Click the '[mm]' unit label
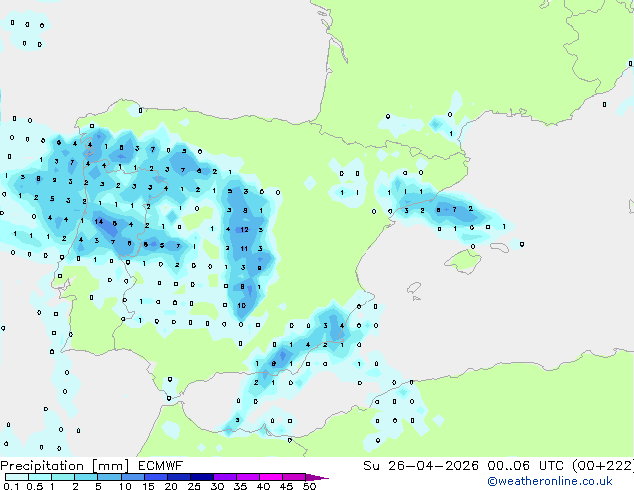The width and height of the screenshot is (634, 490). click(110, 466)
